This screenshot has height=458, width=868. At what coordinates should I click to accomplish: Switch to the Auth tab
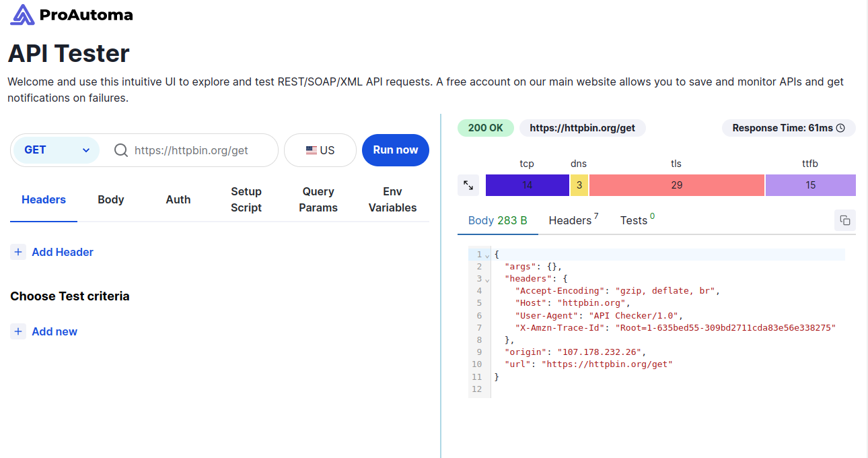(178, 199)
